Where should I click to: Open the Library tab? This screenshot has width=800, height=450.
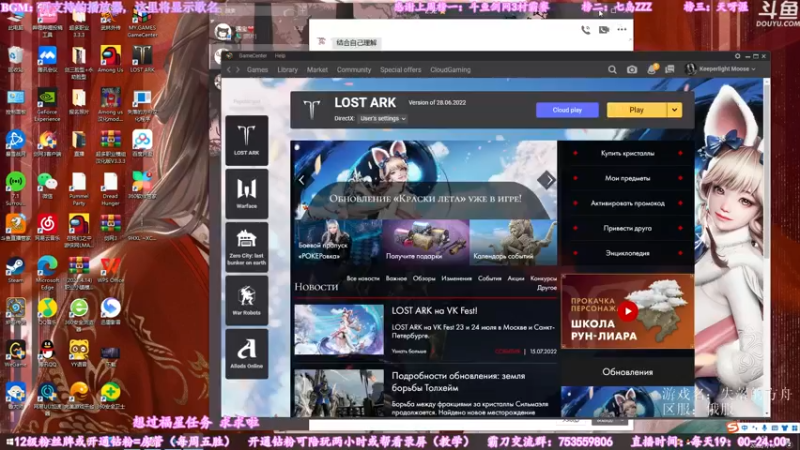pyautogui.click(x=287, y=70)
